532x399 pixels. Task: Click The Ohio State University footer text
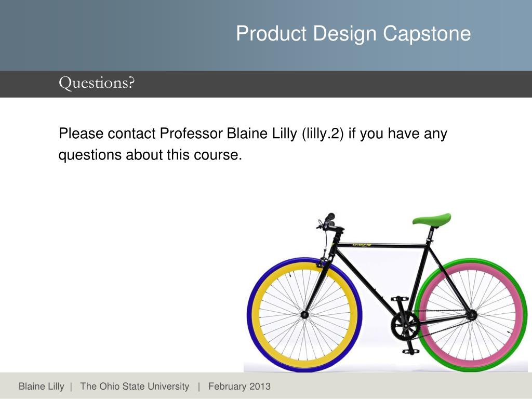[x=135, y=387]
